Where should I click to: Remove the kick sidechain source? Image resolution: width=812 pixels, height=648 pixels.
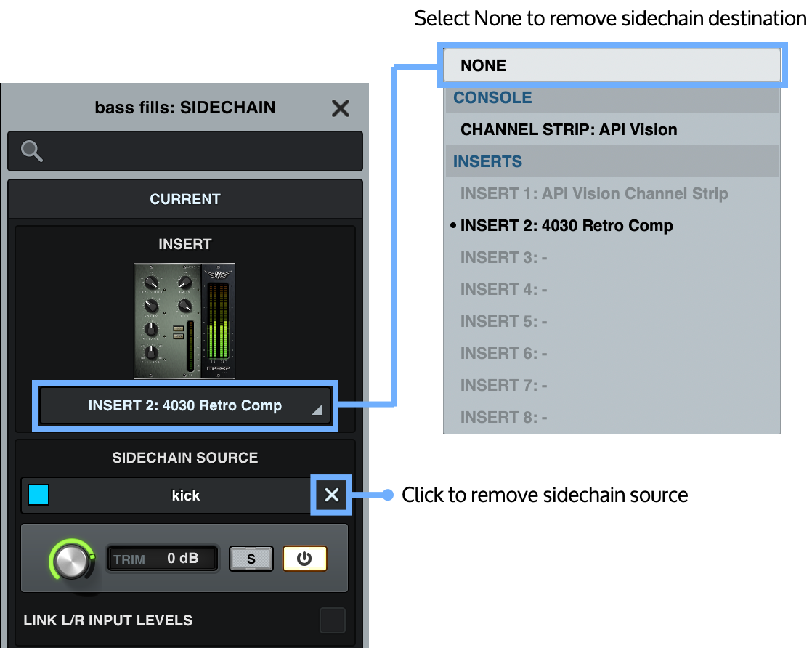[331, 495]
